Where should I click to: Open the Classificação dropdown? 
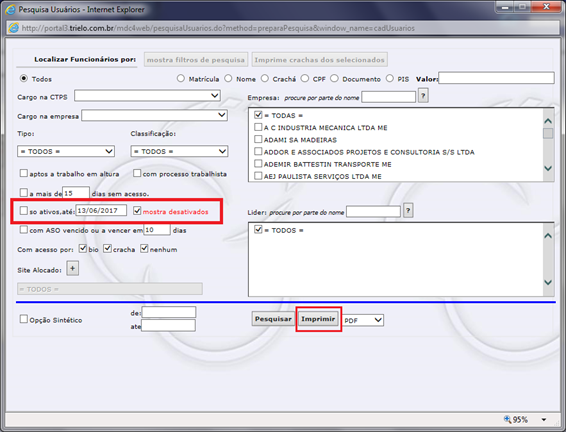[x=179, y=151]
